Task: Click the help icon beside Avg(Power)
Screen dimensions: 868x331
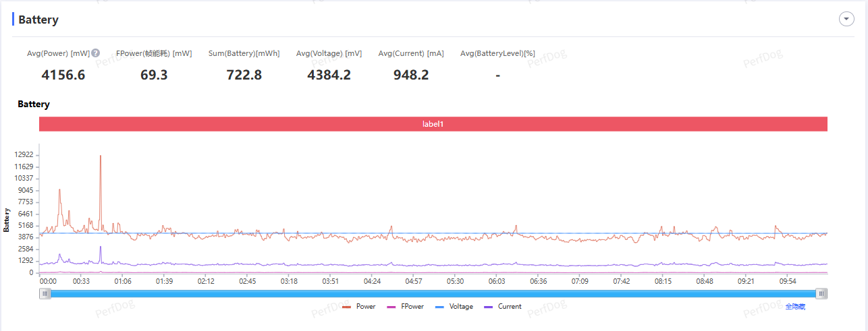Action: click(x=96, y=53)
